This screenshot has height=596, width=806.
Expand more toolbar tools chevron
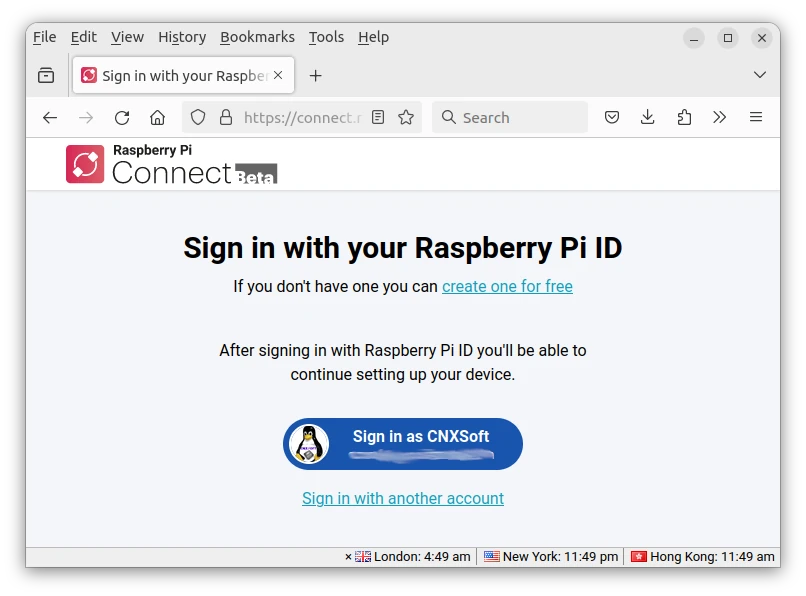click(720, 117)
